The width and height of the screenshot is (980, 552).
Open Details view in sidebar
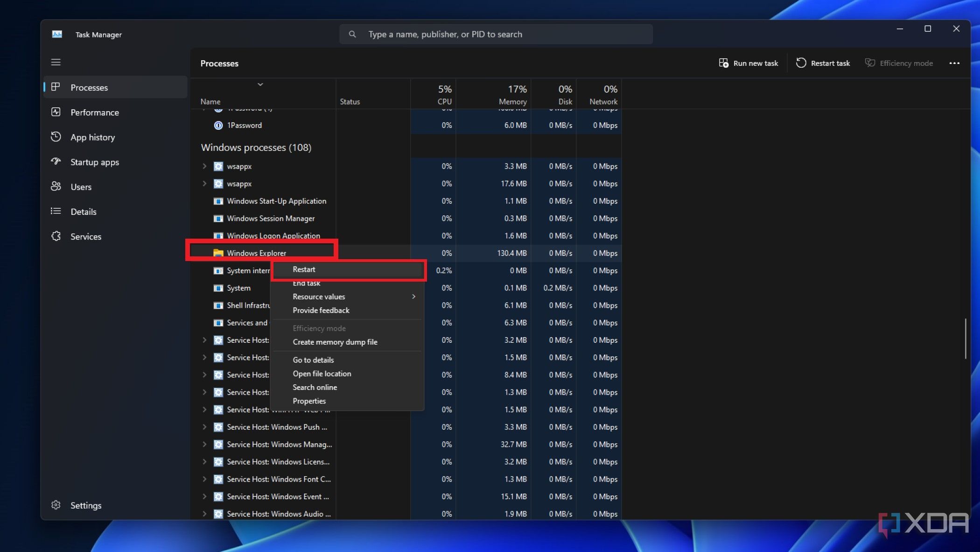(x=84, y=211)
